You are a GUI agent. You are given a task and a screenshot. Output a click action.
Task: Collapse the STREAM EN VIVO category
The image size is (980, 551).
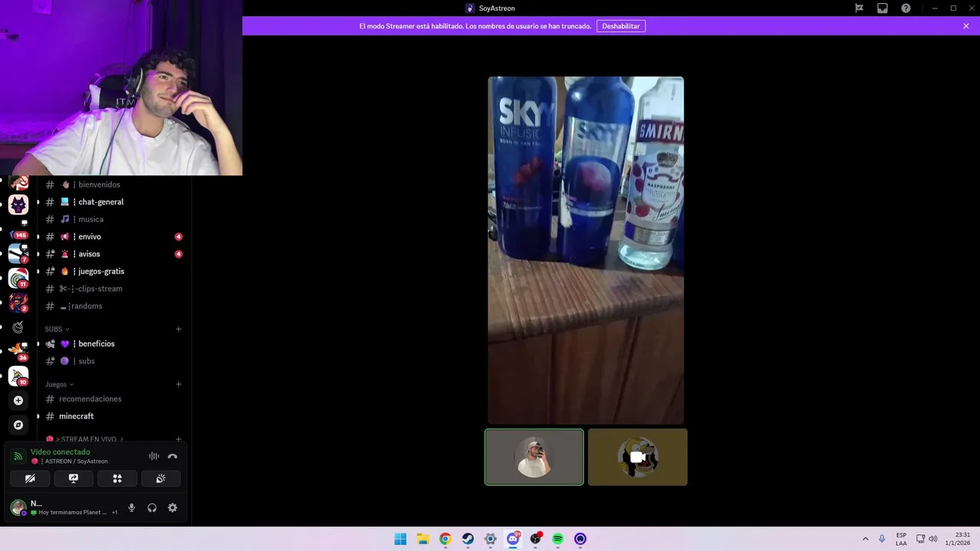[x=84, y=439]
